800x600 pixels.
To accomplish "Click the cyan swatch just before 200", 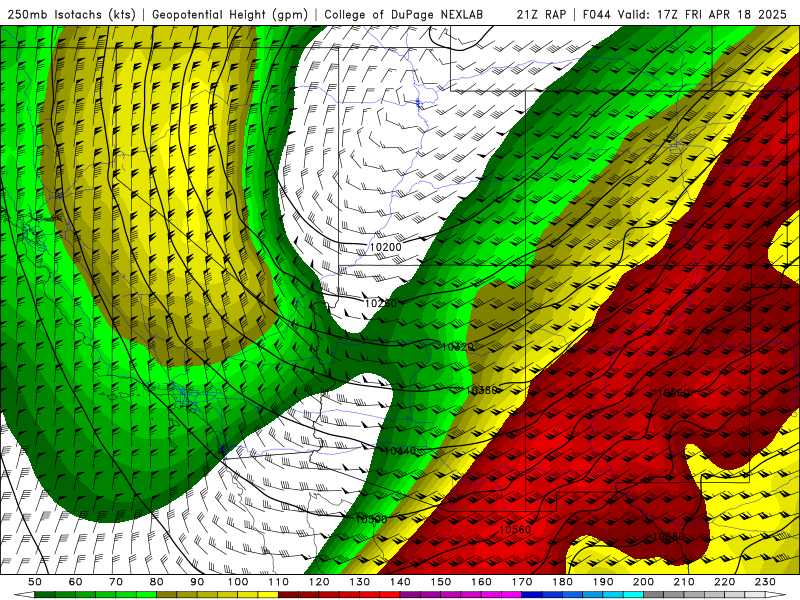I will point(633,595).
